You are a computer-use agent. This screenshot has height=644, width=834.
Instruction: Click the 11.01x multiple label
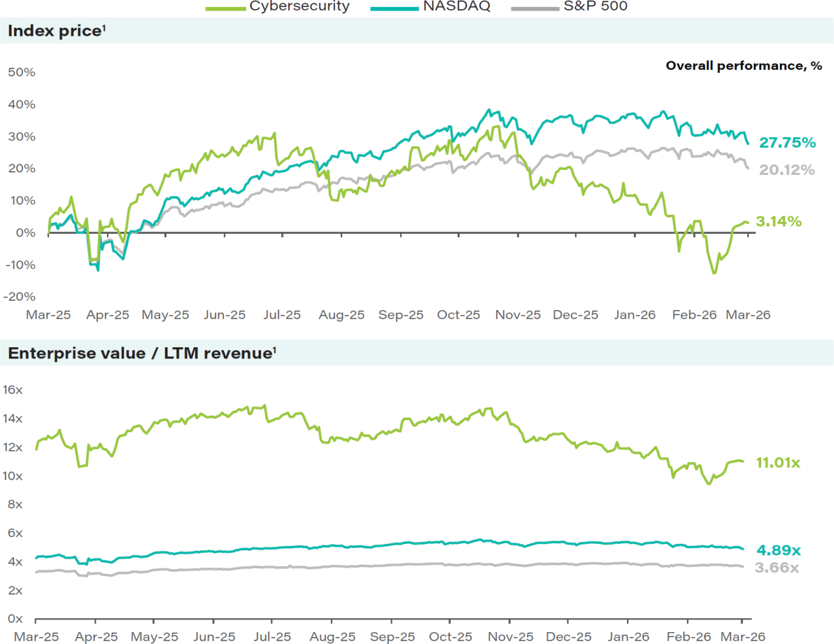pyautogui.click(x=778, y=463)
